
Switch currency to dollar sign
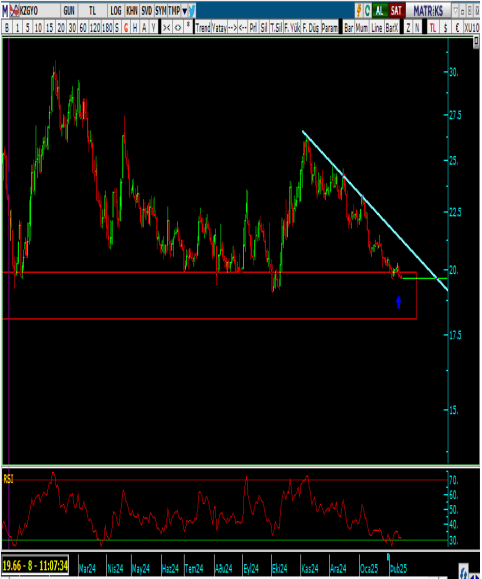(x=445, y=27)
